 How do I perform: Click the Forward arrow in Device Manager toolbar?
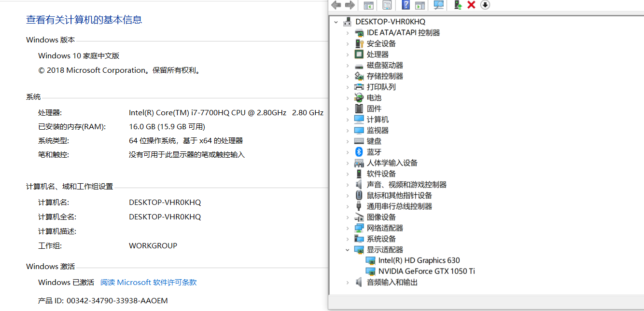click(x=350, y=5)
